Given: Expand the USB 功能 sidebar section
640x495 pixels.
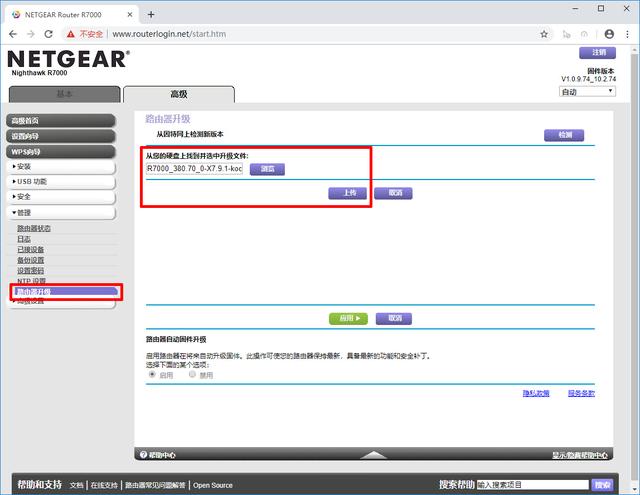Looking at the screenshot, I should tap(61, 182).
